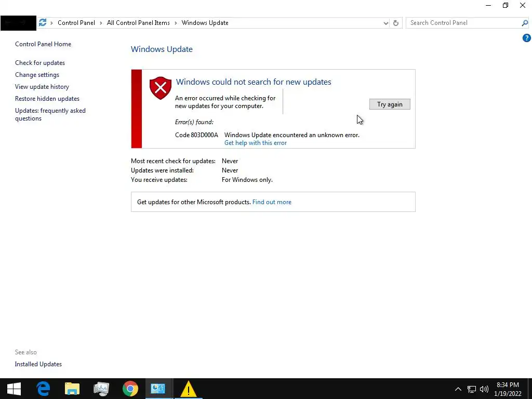Select the Windows Update breadcrumb
The width and height of the screenshot is (532, 399).
tap(205, 23)
